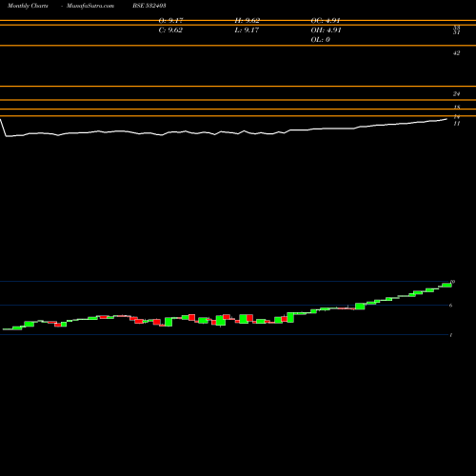Click the 'OL: 0' value
This screenshot has height=476, width=476.
(x=321, y=40)
